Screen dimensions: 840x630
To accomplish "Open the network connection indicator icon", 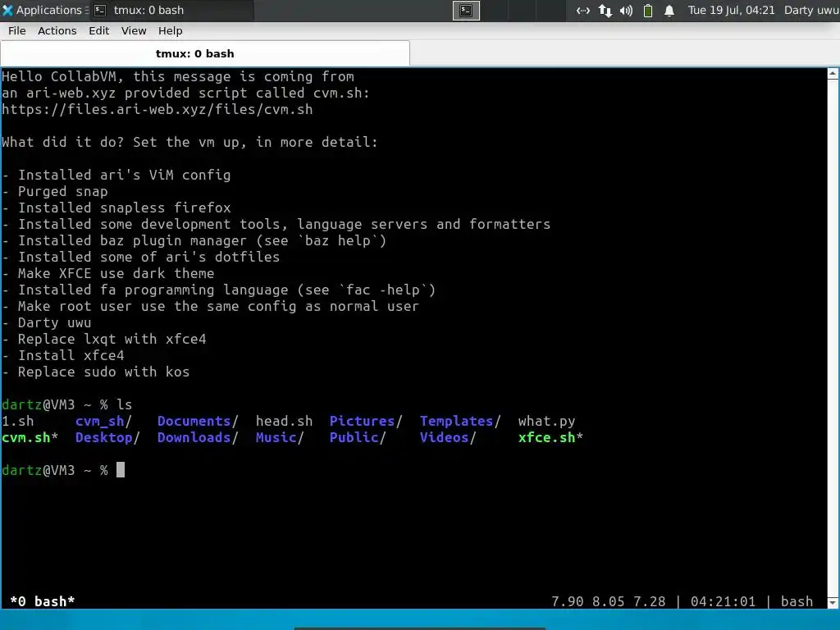I will 583,10.
